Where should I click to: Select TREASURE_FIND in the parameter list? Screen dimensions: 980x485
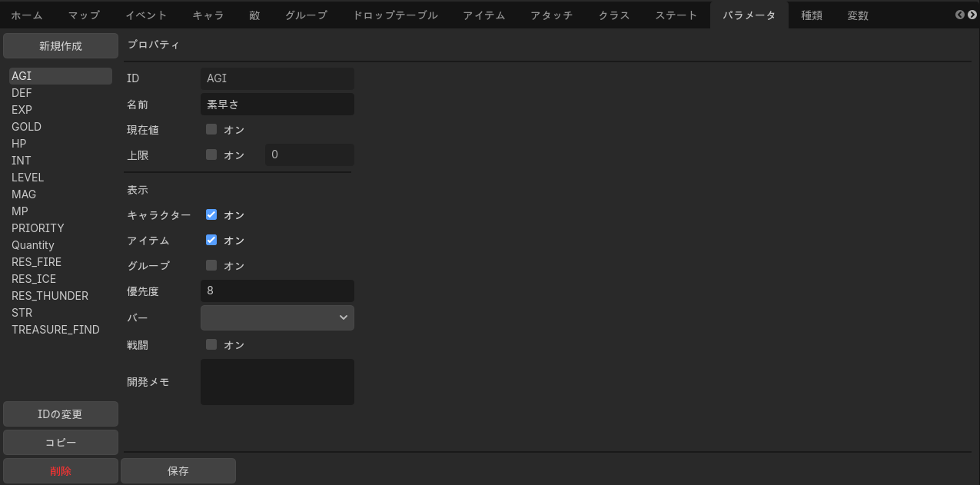click(x=61, y=330)
